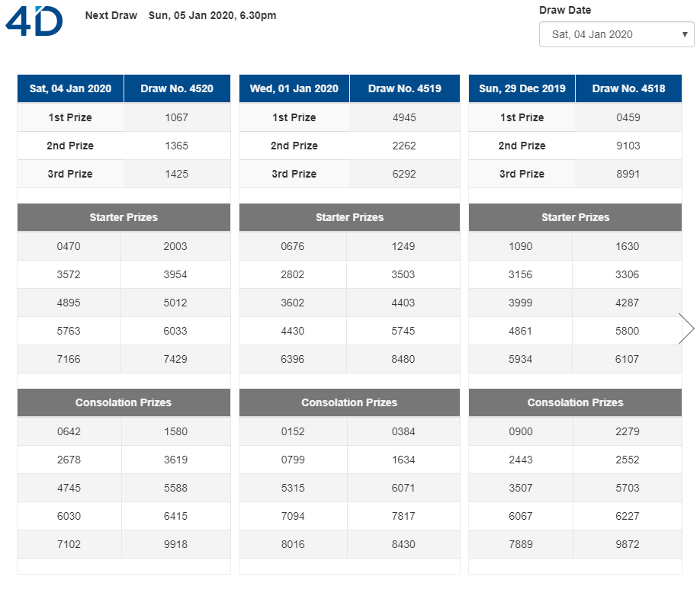Click Starter Prizes header of draw 4520
Screen dimensions: 700x596
click(x=124, y=217)
